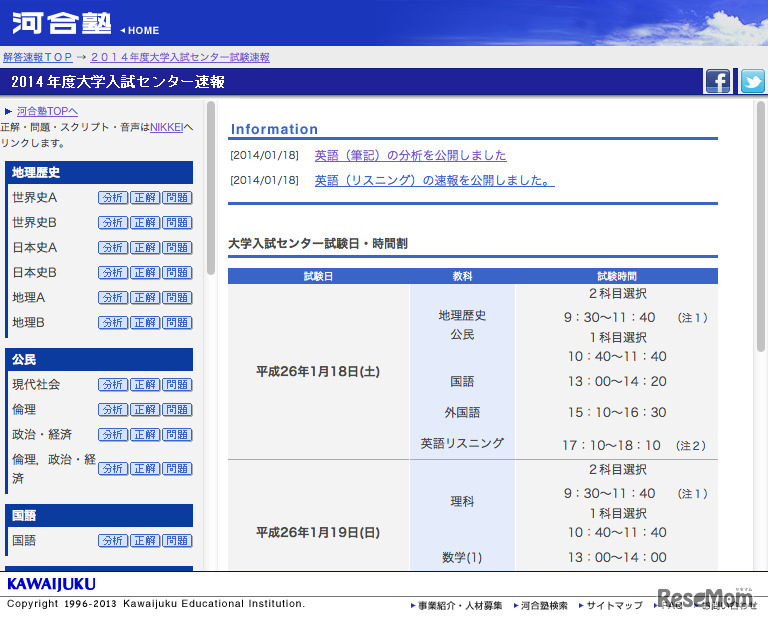The height and width of the screenshot is (621, 768).
Task: Open 英語(リスニング)の速報を公開しました link
Action: tap(434, 181)
